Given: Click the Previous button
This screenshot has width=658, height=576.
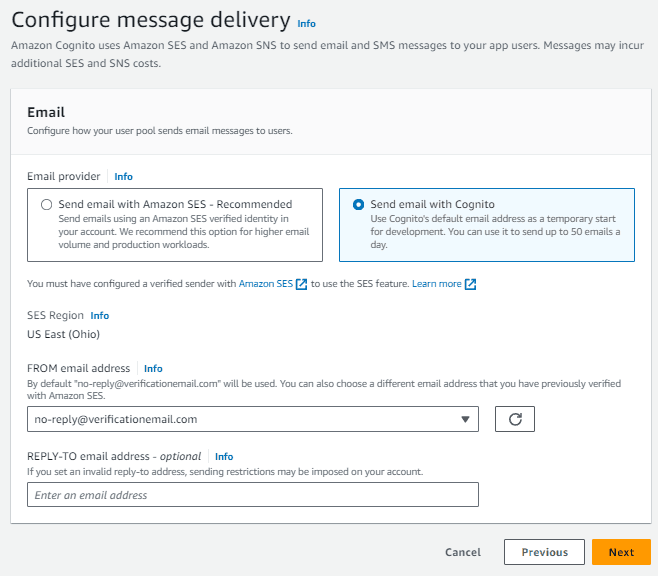Looking at the screenshot, I should point(544,552).
